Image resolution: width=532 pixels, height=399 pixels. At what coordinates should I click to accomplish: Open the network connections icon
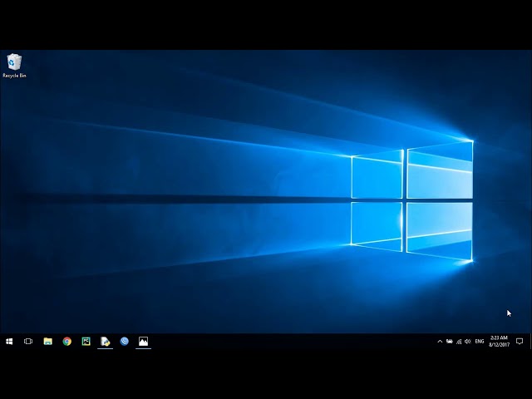coord(459,342)
